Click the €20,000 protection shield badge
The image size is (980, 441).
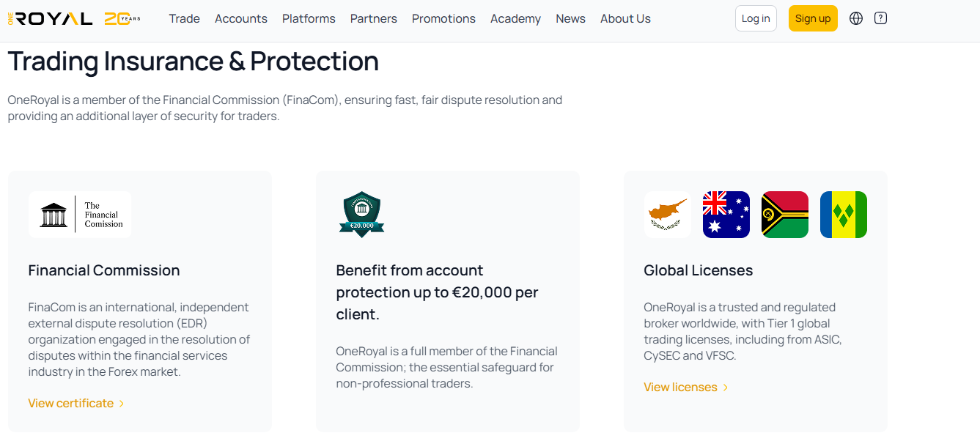pyautogui.click(x=362, y=215)
